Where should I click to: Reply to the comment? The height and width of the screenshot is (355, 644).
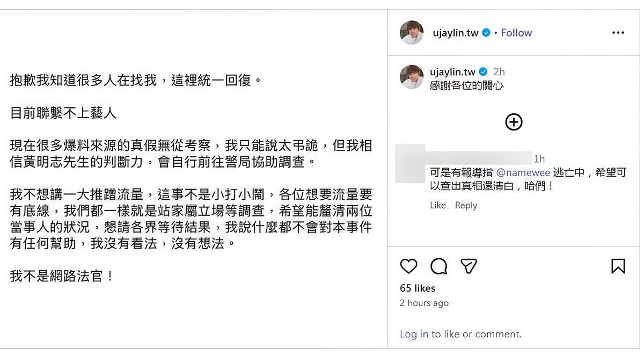466,205
